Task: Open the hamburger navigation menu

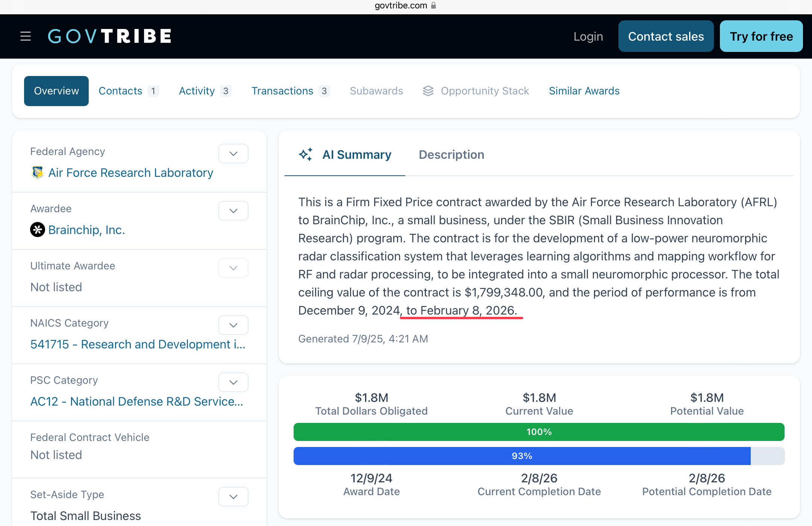Action: tap(26, 36)
